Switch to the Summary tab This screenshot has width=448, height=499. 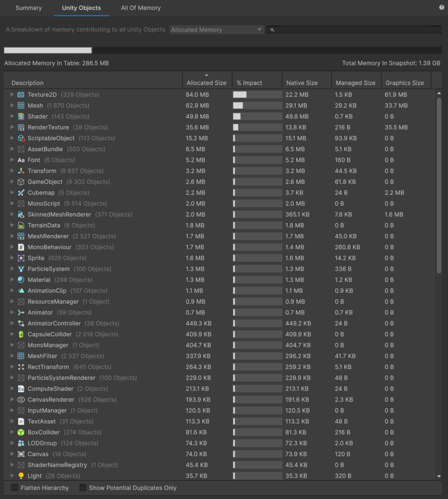29,8
